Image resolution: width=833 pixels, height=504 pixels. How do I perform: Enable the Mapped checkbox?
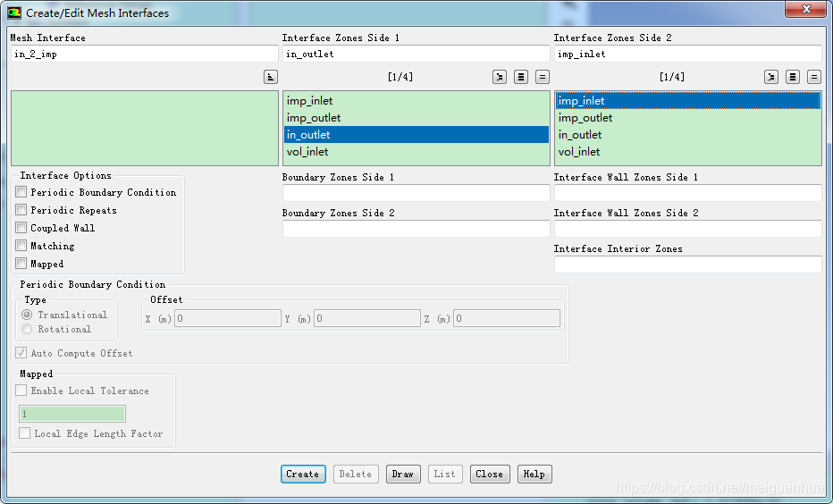21,264
